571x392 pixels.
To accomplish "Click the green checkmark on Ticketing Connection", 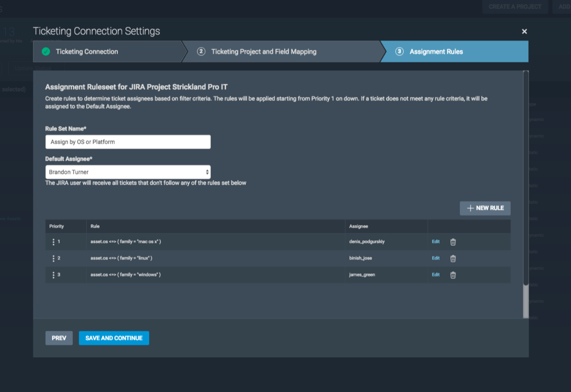I will (x=46, y=51).
